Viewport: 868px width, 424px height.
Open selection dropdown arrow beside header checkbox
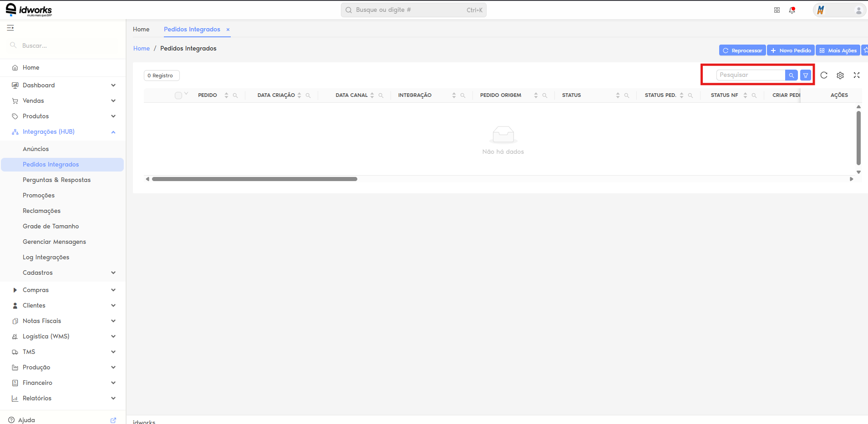pyautogui.click(x=186, y=93)
